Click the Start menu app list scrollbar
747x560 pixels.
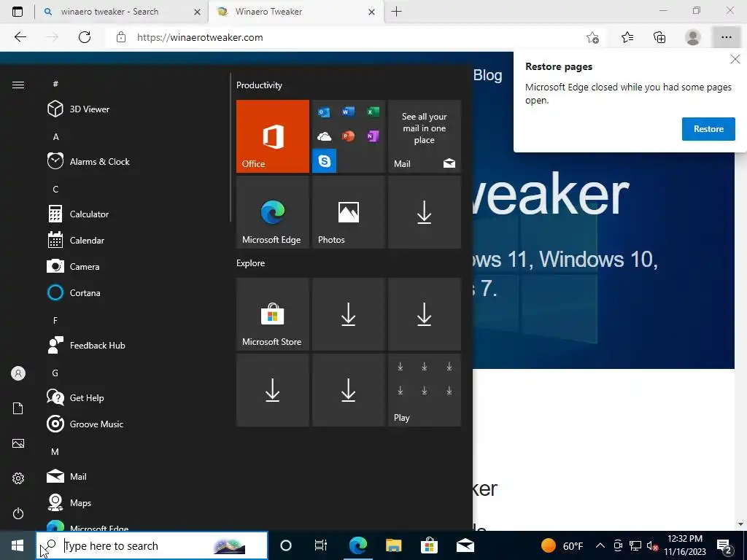231,147
